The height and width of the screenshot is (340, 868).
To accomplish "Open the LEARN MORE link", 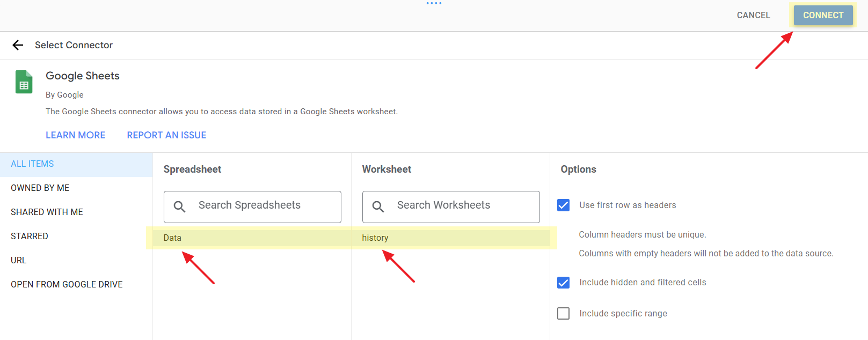I will (x=75, y=135).
